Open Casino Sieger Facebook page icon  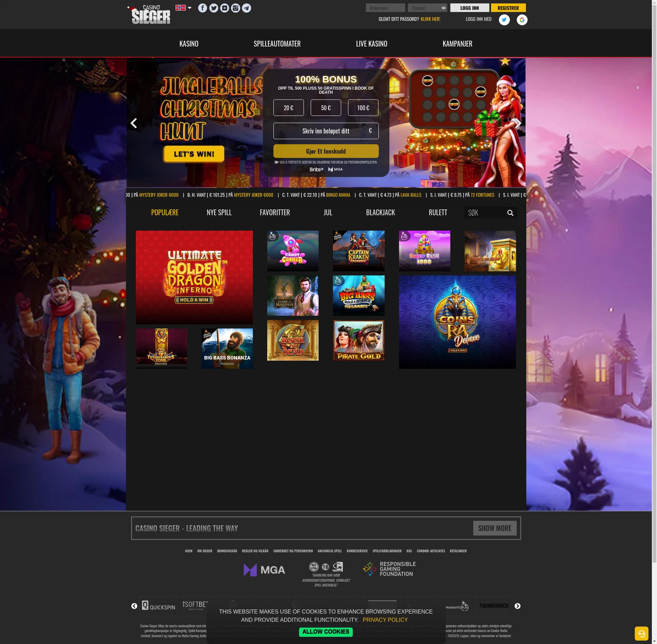coord(203,8)
